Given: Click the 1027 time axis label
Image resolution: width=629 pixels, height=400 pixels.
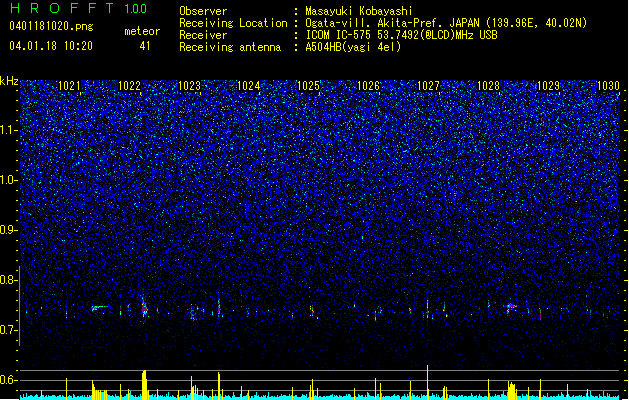Looking at the screenshot, I should 428,86.
